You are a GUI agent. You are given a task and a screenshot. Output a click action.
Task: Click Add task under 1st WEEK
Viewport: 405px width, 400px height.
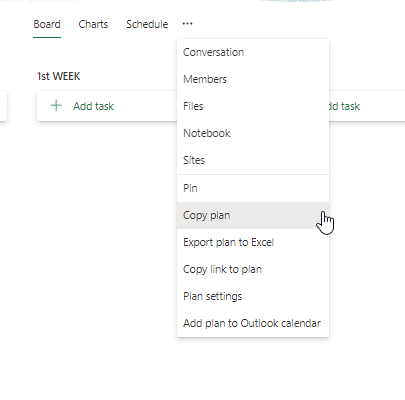pos(107,106)
